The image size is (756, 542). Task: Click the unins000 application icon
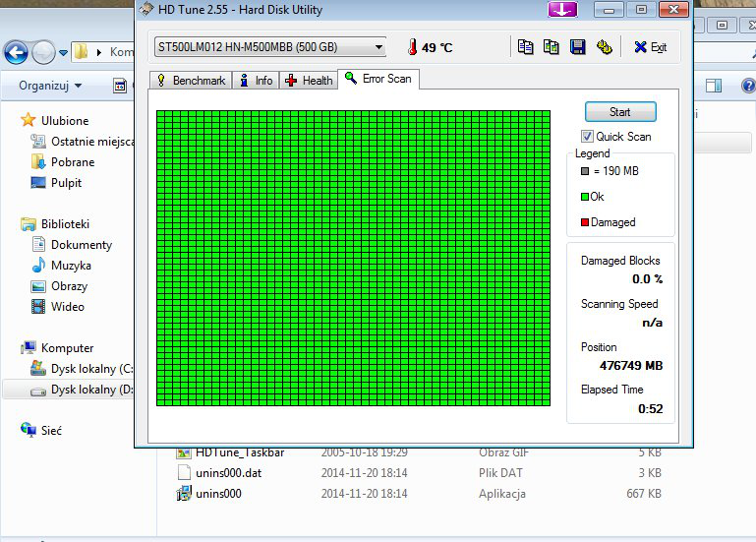click(x=184, y=493)
